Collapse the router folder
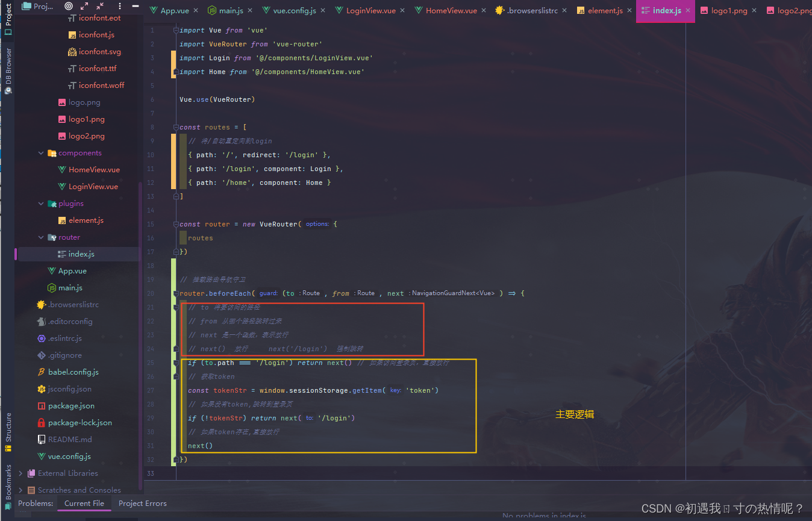Image resolution: width=812 pixels, height=521 pixels. pyautogui.click(x=41, y=237)
